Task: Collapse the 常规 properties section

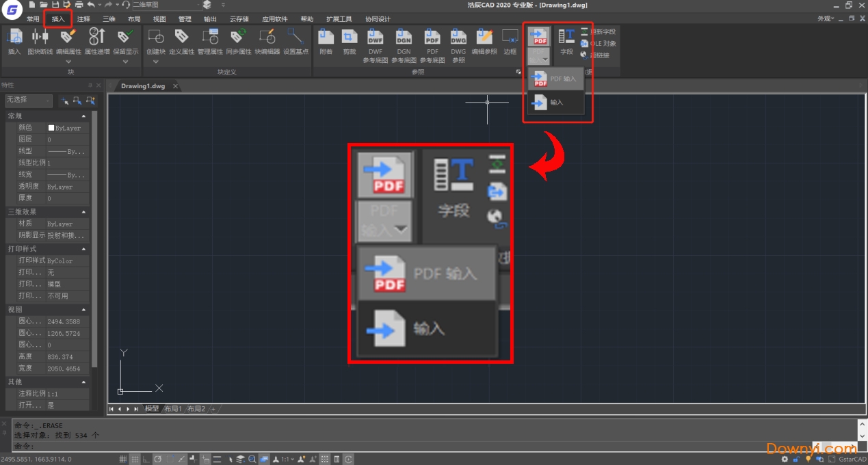Action: coord(84,116)
